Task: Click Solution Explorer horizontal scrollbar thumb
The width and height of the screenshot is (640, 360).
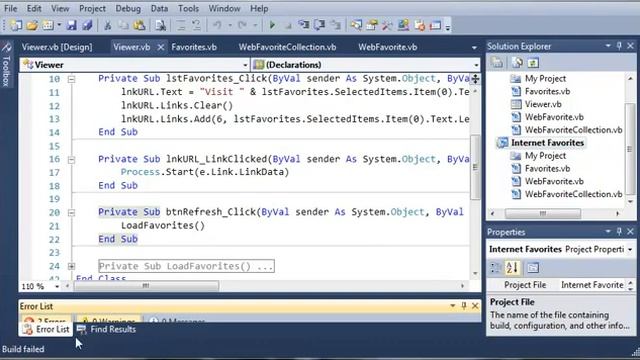Action: tap(542, 213)
